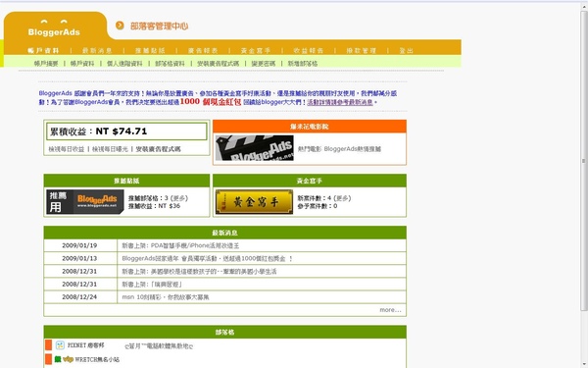Viewport: 588px width, 368px height.
Task: Select the 帳戶資料 submenu item in green bar
Action: click(82, 64)
